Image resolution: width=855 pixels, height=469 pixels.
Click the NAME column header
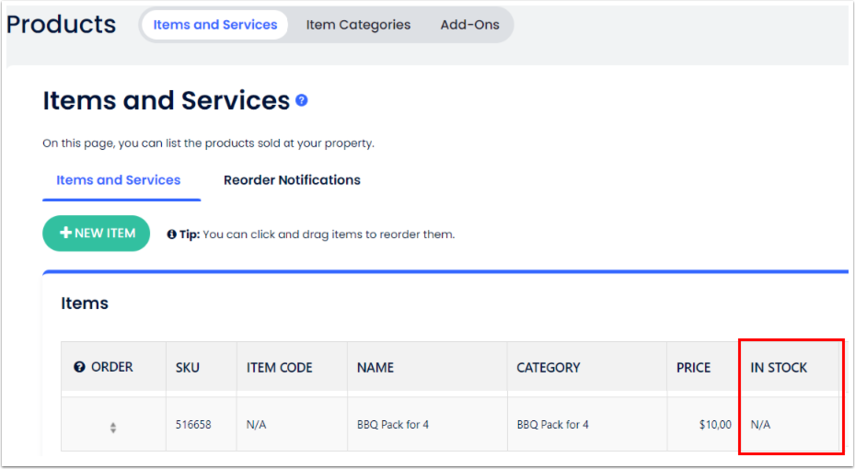376,367
